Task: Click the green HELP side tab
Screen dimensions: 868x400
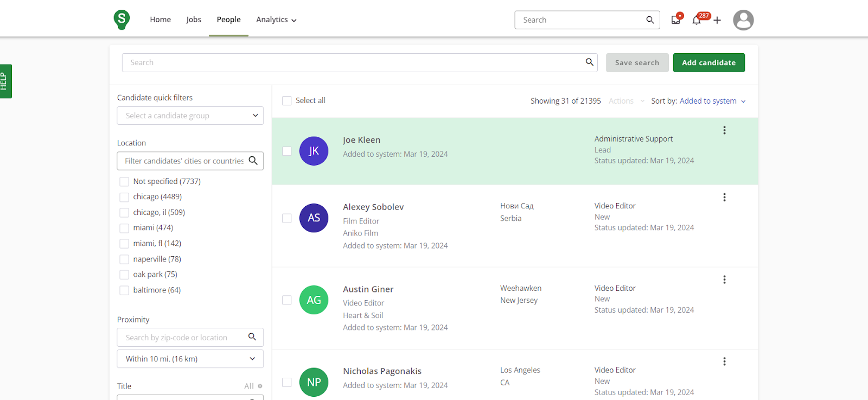Action: coord(5,81)
